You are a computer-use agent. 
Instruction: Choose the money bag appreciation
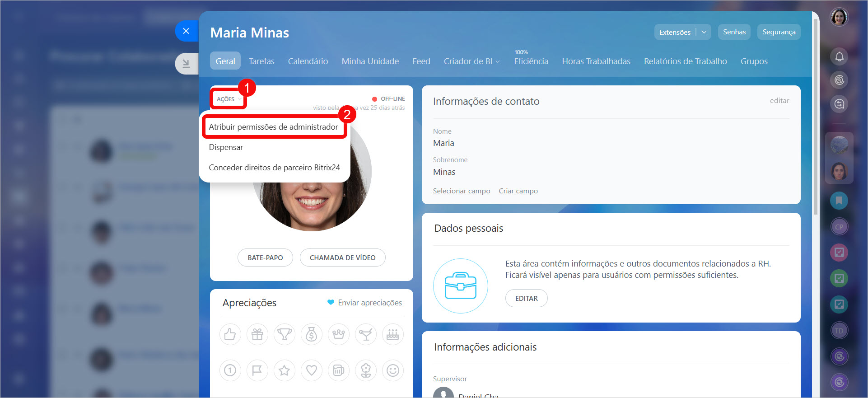pos(312,334)
